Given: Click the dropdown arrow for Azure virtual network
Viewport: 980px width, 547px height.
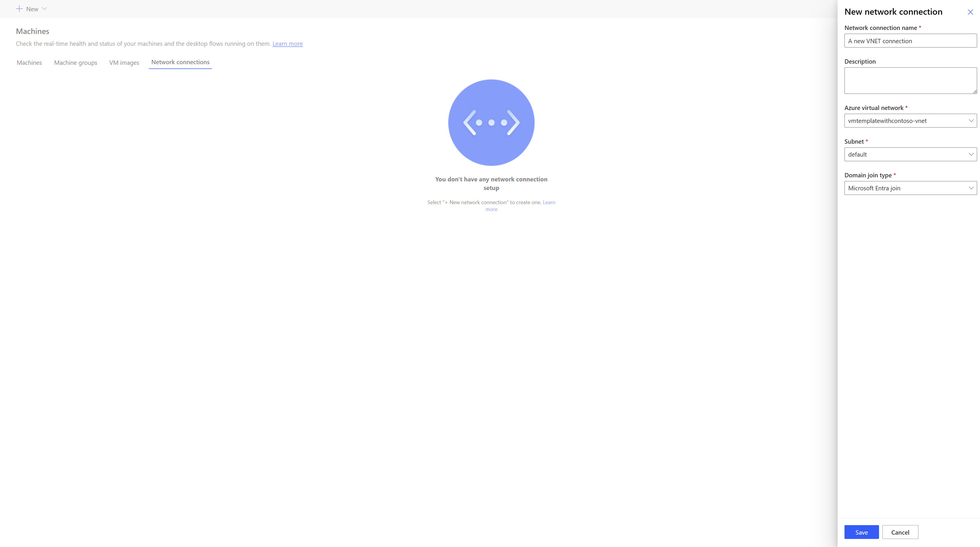Looking at the screenshot, I should click(969, 121).
